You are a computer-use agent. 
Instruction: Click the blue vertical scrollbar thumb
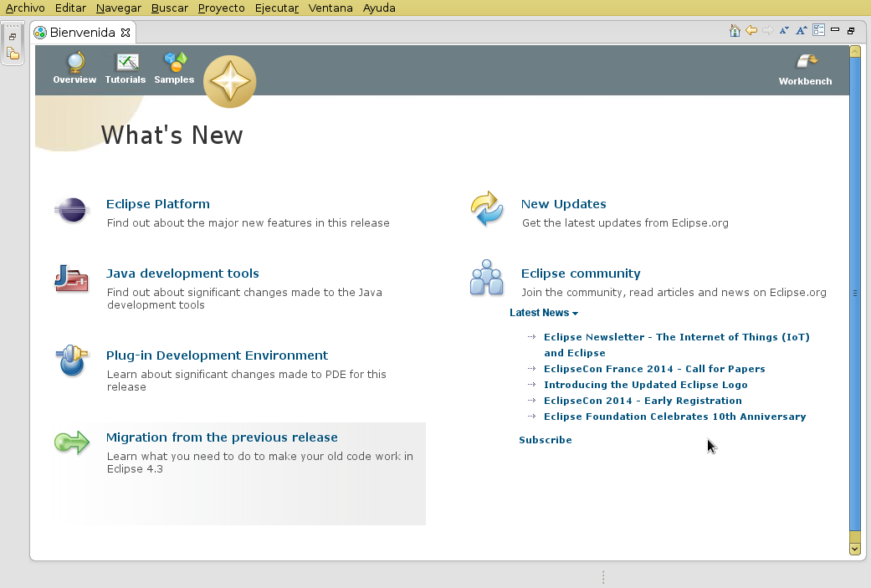855,294
